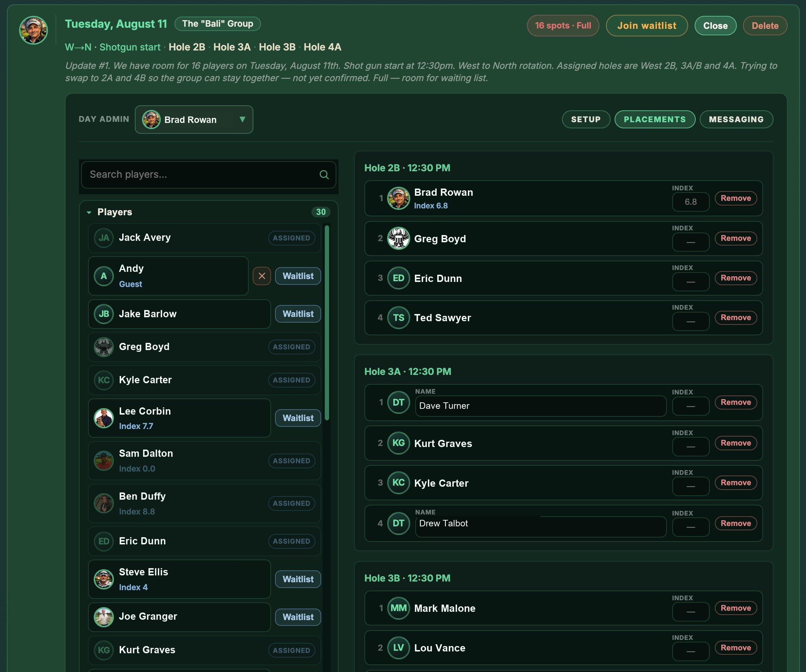Click Lee Corbin's photo avatar
Screen dimensions: 806x672
pos(103,418)
